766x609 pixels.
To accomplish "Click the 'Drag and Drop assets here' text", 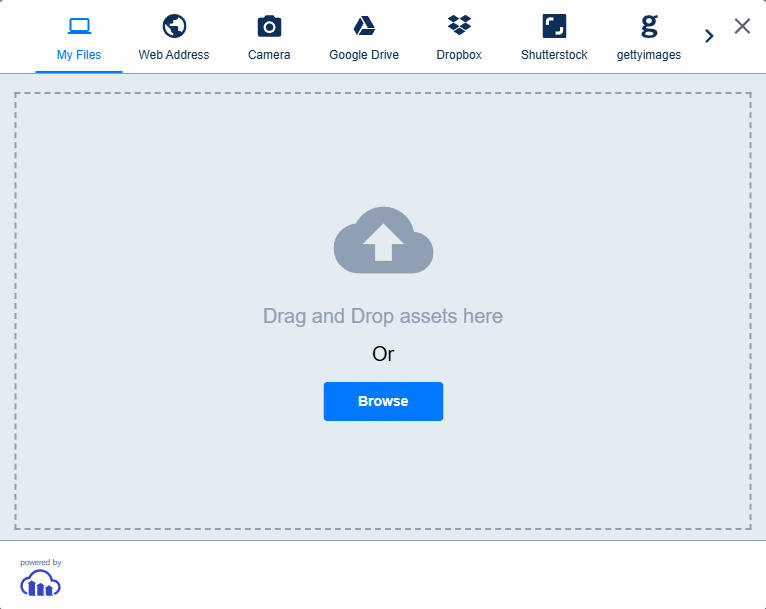I will tap(383, 316).
